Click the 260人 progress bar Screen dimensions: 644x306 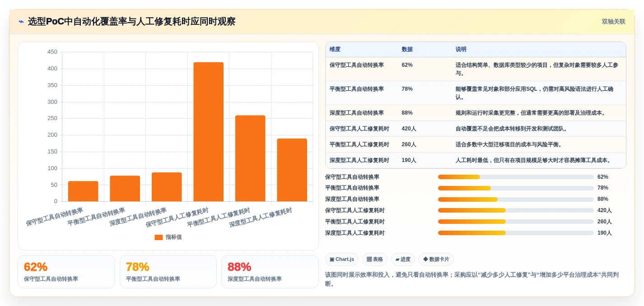(x=516, y=222)
